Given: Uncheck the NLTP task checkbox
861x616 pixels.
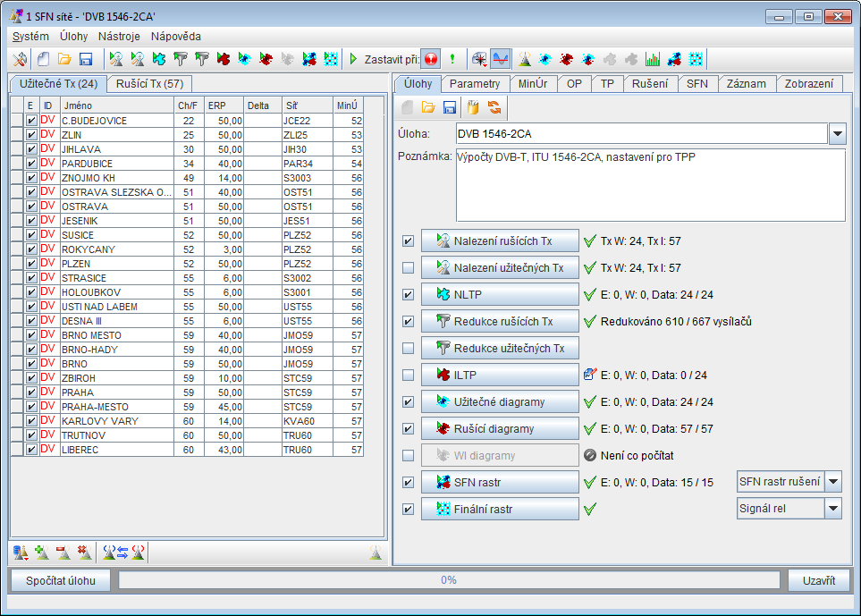Looking at the screenshot, I should (409, 294).
